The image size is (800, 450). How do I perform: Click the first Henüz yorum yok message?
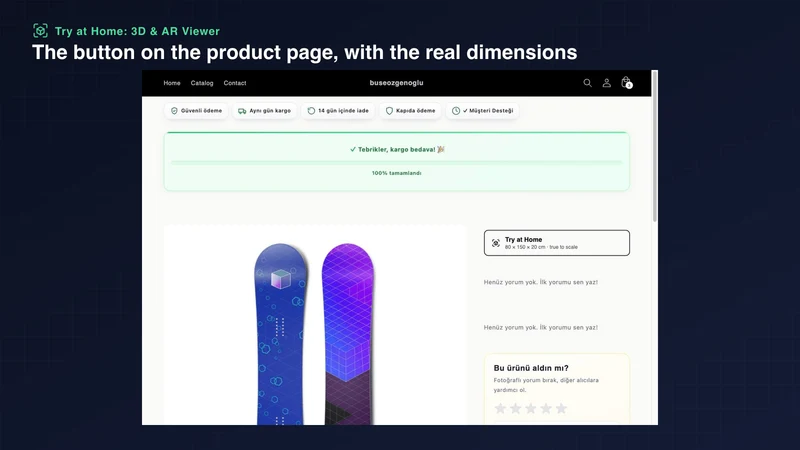541,282
